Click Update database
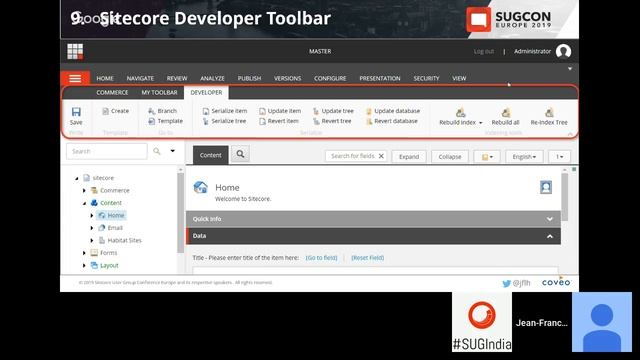 pyautogui.click(x=393, y=111)
